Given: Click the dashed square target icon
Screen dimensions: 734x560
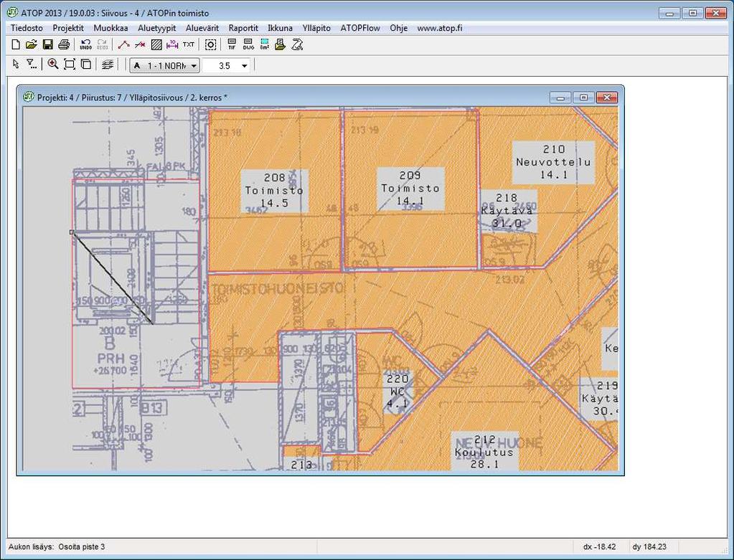Looking at the screenshot, I should point(211,44).
